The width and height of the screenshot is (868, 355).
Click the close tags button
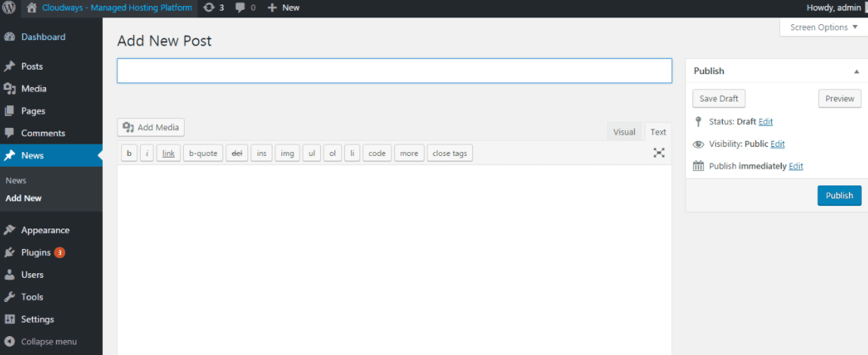[x=450, y=154]
